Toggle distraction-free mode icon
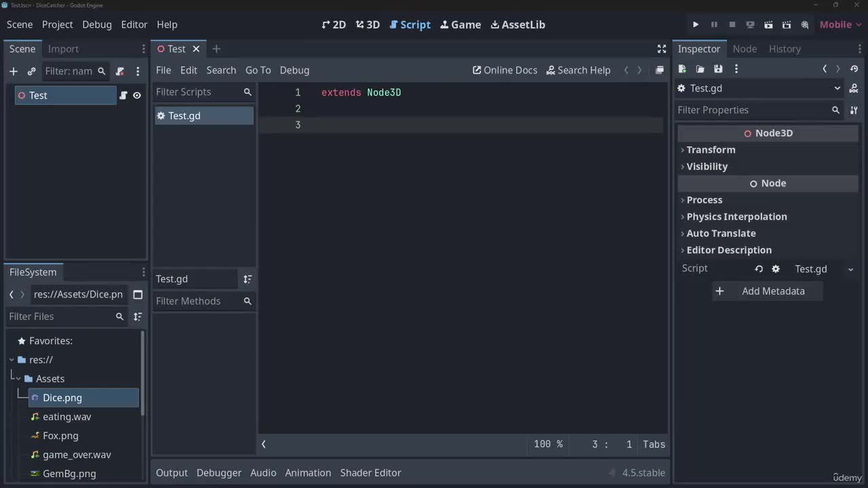Screen dimensions: 868x488 pyautogui.click(x=662, y=49)
